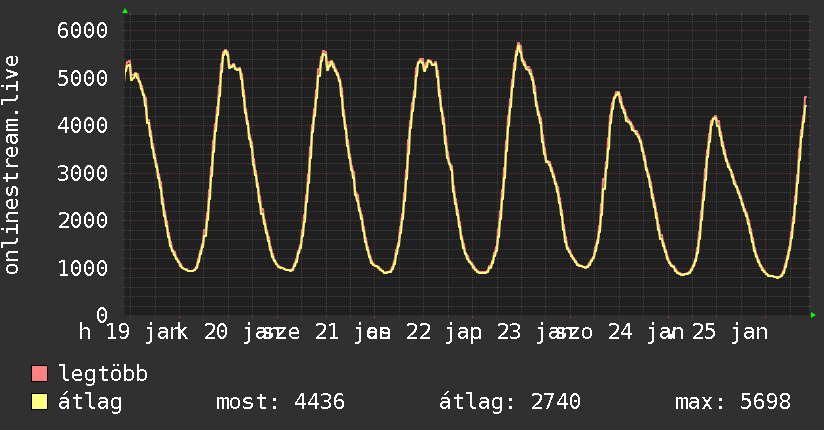Click the pink legtöbb legend color swatch

tap(39, 374)
